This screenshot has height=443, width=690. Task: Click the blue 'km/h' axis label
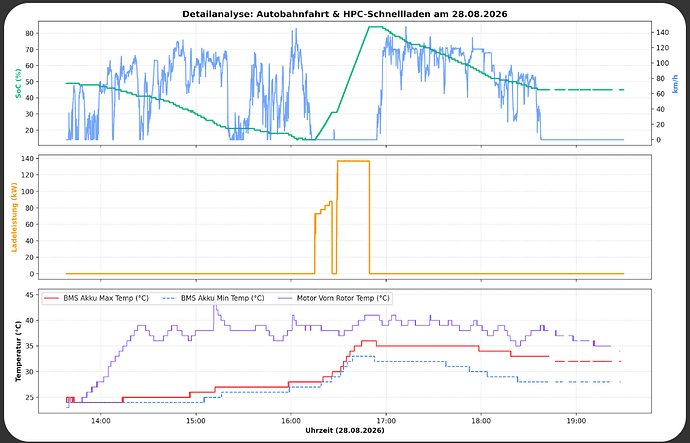point(675,83)
